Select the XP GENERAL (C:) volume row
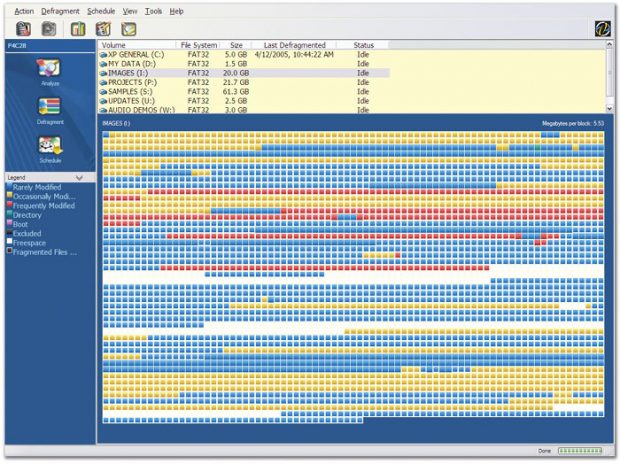 [x=244, y=55]
